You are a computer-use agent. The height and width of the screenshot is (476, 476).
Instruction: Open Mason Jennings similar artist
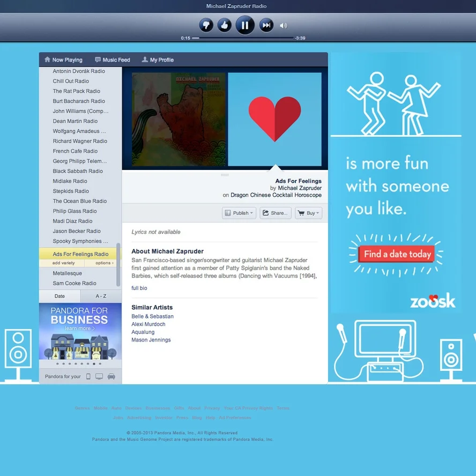point(151,340)
